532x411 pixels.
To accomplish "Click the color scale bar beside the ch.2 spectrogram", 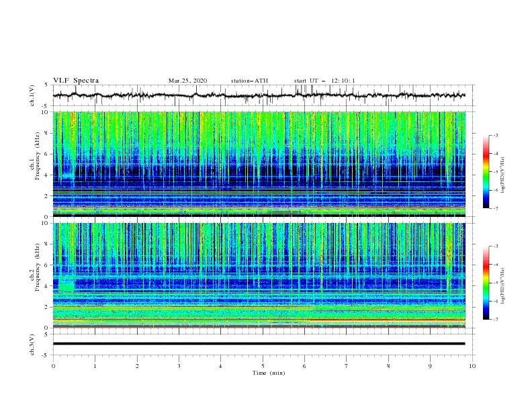I will click(x=486, y=283).
